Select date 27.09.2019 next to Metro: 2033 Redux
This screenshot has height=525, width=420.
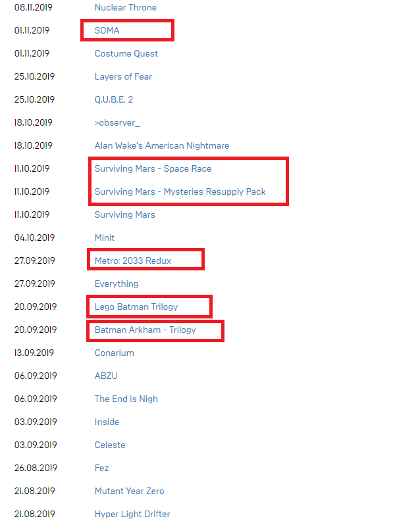[x=34, y=261]
